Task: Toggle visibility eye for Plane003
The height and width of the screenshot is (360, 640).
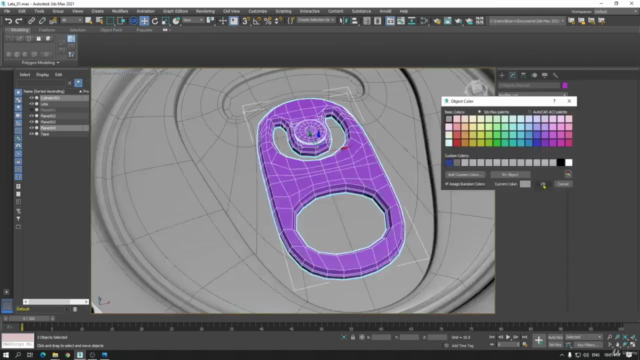Action: pyautogui.click(x=31, y=122)
